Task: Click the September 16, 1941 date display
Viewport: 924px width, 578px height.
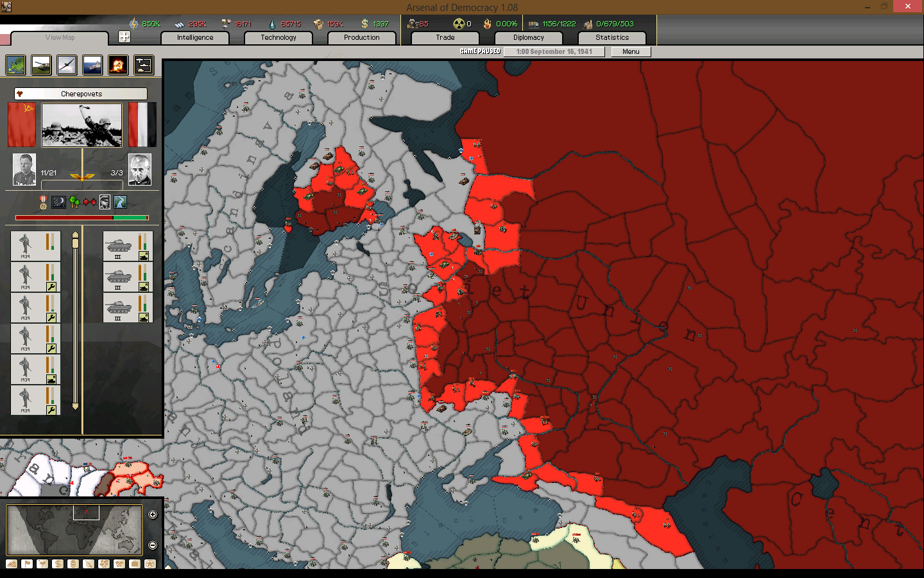Action: pyautogui.click(x=554, y=52)
